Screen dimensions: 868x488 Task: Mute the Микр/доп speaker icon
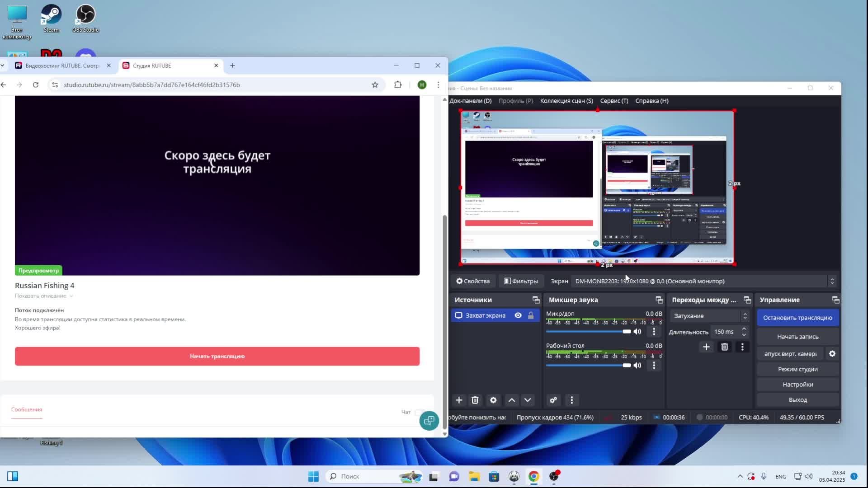637,332
